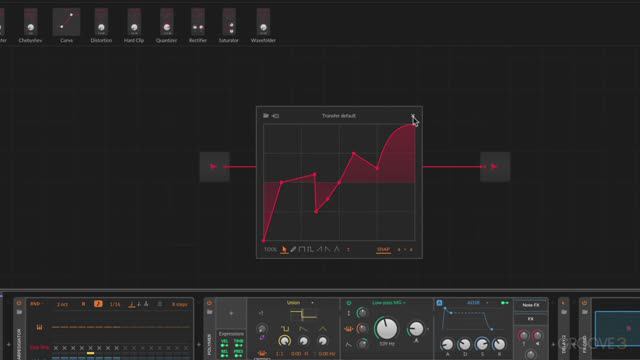Screen dimensions: 640x360
Task: Click load icon next to Transfer folder
Action: click(x=276, y=116)
